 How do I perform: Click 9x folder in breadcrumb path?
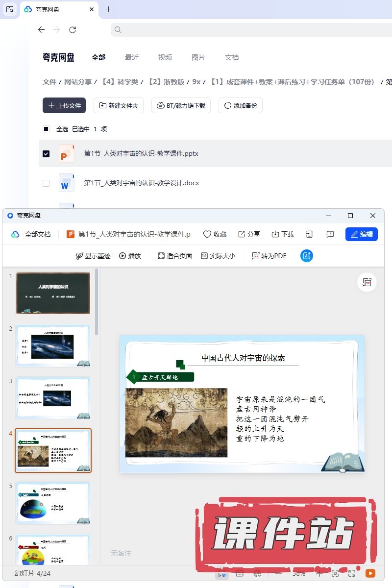(x=196, y=82)
